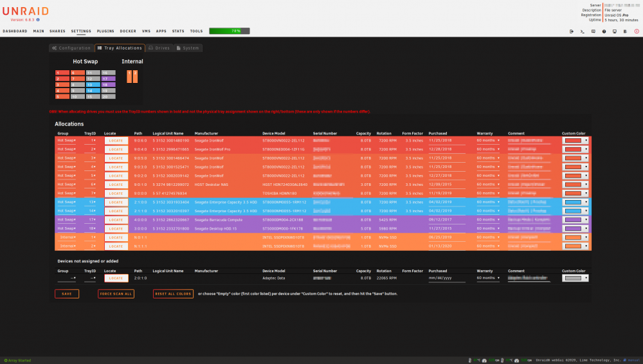
Task: Open Warranty dropdown for Seagate Desktop HDD.15
Action: click(488, 228)
